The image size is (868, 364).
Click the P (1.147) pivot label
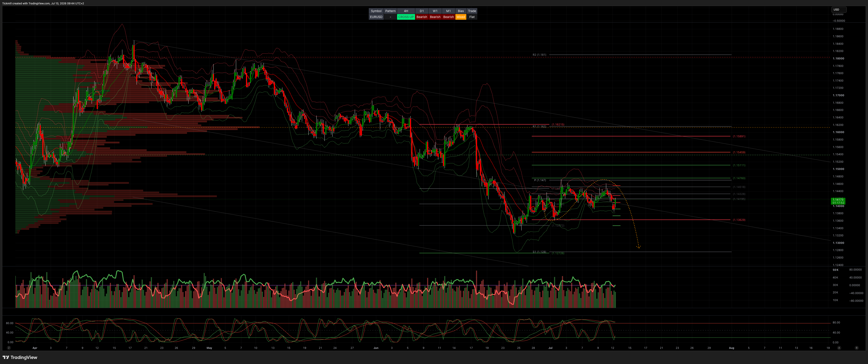coord(540,180)
